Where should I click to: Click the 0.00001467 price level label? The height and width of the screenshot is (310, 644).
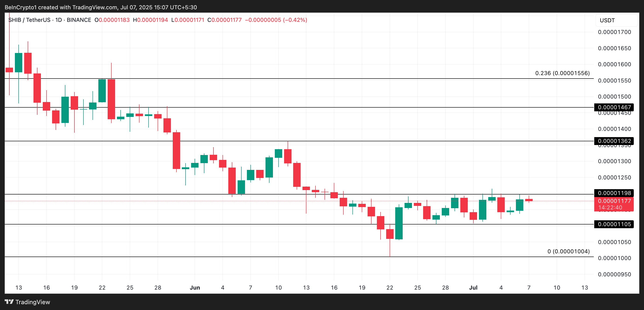coord(614,107)
